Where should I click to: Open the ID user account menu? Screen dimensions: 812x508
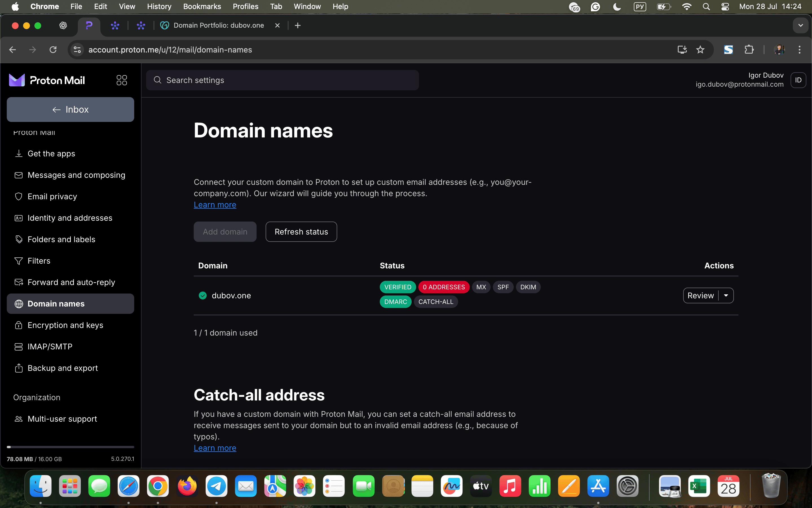(798, 80)
